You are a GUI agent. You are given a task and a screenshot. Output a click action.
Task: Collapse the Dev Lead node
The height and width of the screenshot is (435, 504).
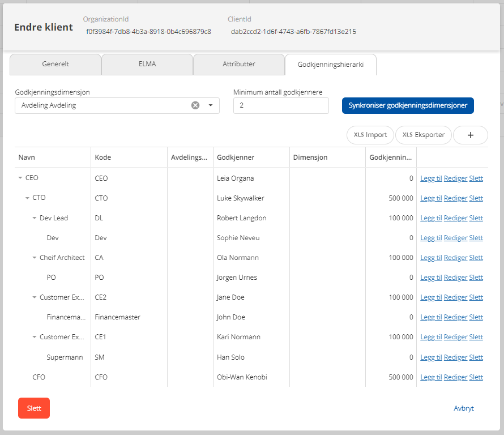tap(35, 218)
